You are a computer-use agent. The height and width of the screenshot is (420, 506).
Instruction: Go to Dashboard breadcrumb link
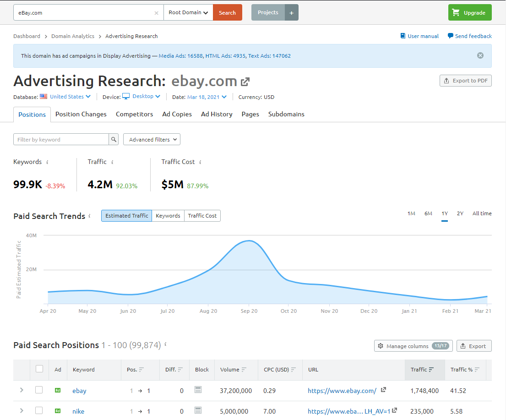tap(27, 36)
